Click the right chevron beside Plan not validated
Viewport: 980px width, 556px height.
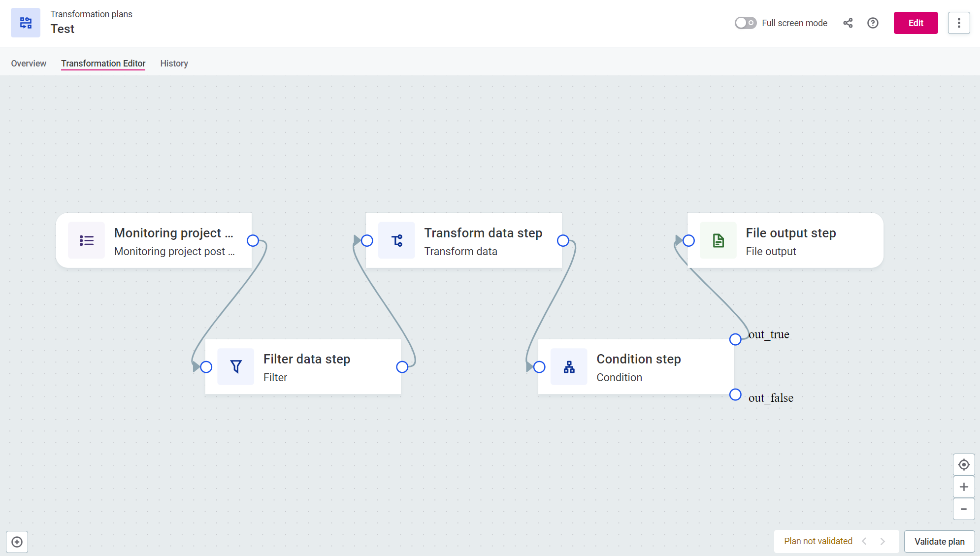(882, 541)
